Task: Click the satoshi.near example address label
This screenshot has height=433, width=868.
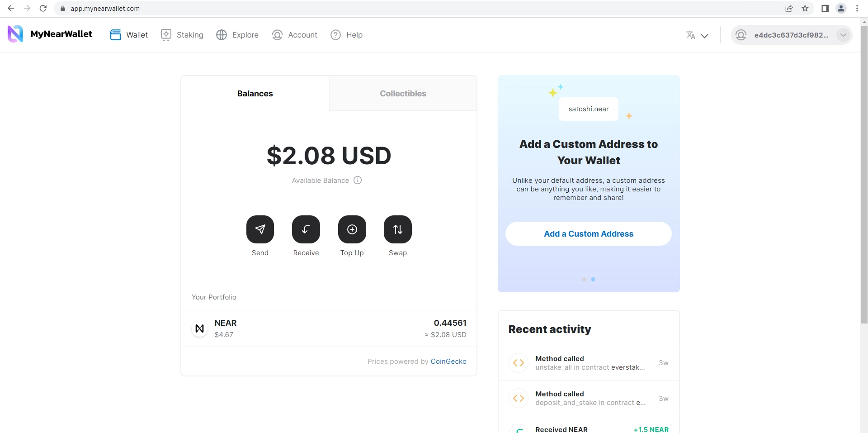Action: (589, 109)
